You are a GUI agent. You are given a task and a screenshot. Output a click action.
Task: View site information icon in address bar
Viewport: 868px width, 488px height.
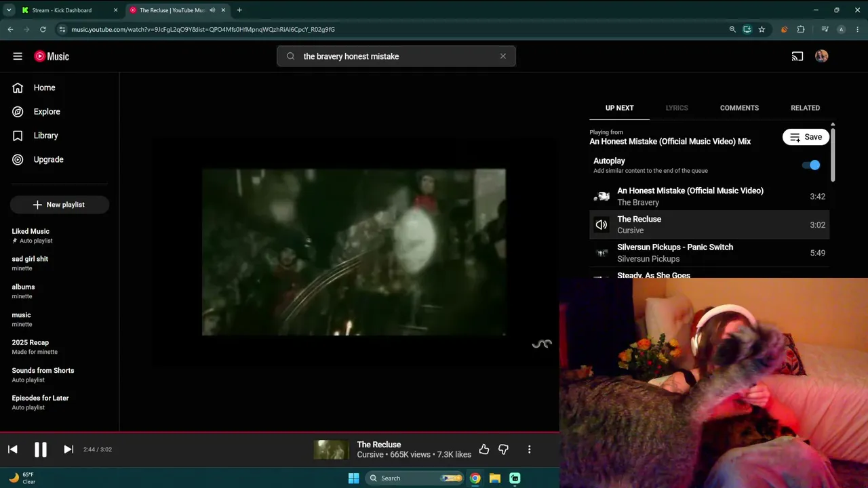pos(62,29)
